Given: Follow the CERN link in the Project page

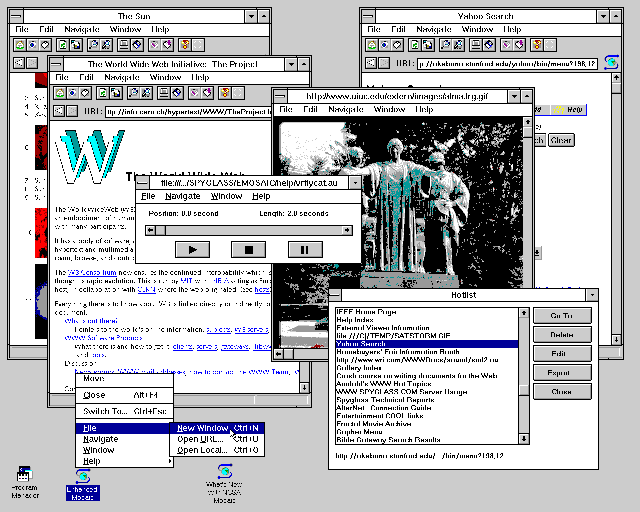Looking at the screenshot, I should (146, 289).
